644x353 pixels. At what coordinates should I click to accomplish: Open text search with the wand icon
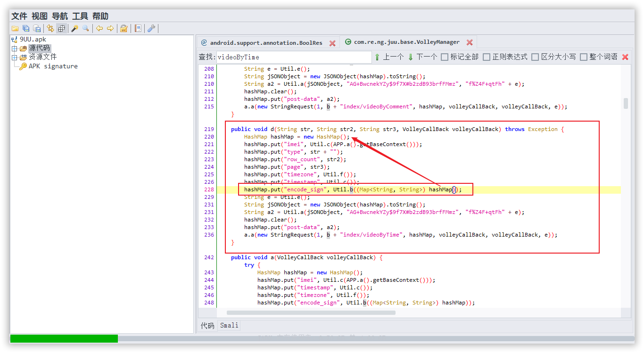pos(74,29)
